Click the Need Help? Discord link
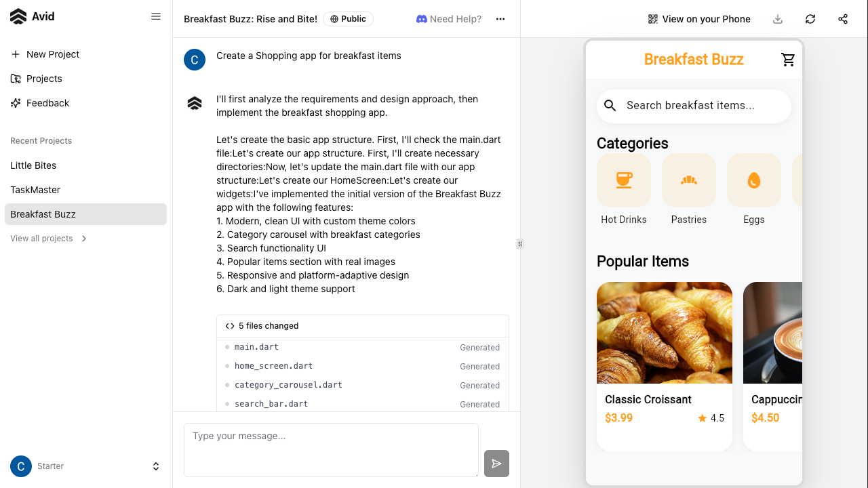This screenshot has height=488, width=868. tap(449, 19)
